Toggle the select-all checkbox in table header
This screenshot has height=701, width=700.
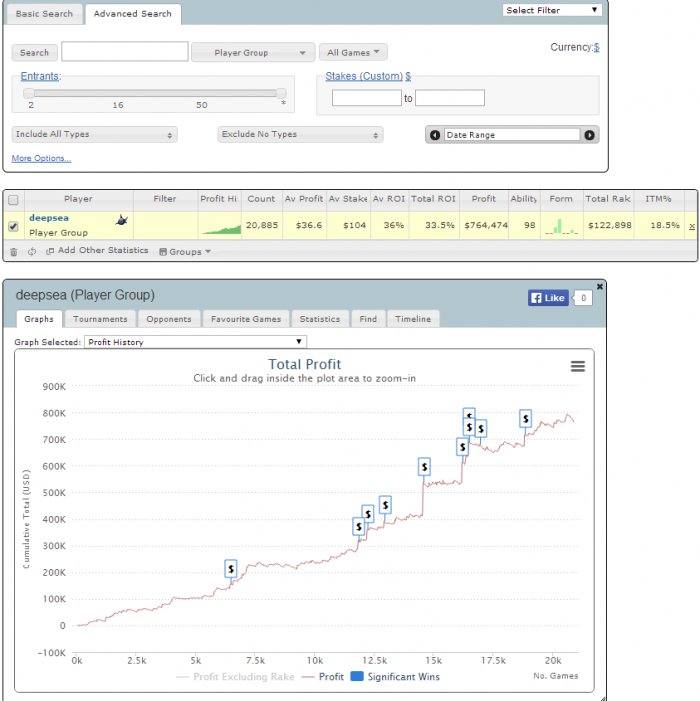point(13,200)
